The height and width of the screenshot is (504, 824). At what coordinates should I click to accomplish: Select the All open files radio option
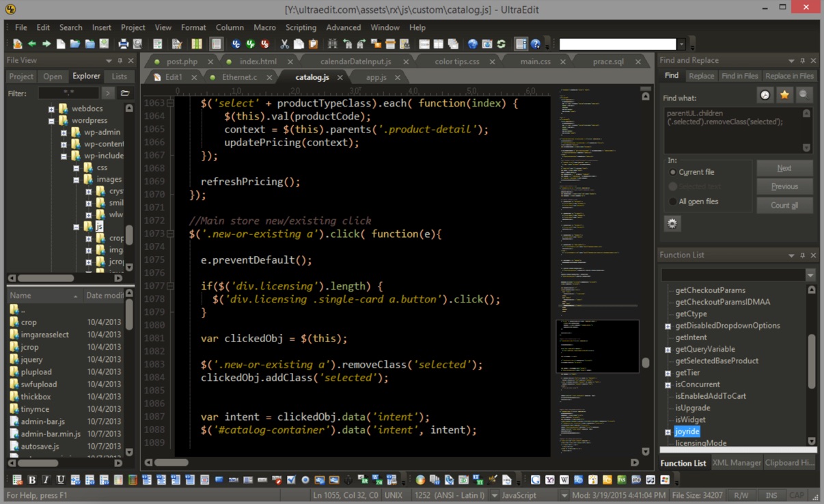tap(673, 201)
